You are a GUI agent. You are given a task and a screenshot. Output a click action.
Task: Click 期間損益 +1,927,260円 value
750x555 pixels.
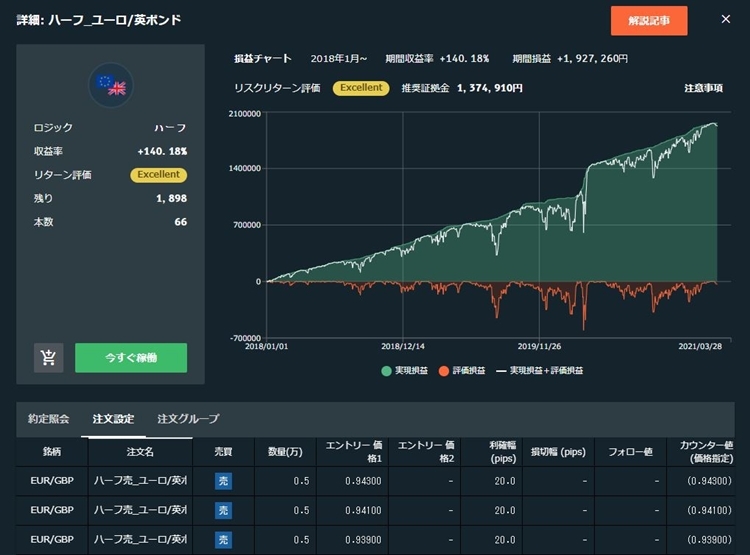click(593, 58)
